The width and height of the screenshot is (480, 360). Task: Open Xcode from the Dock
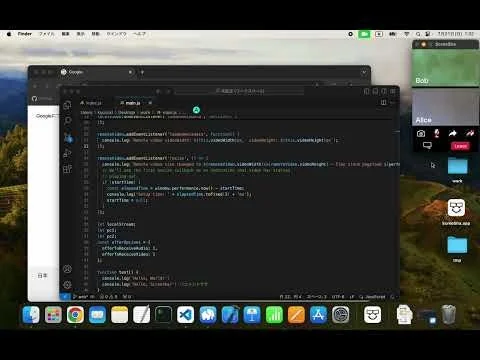[230, 315]
